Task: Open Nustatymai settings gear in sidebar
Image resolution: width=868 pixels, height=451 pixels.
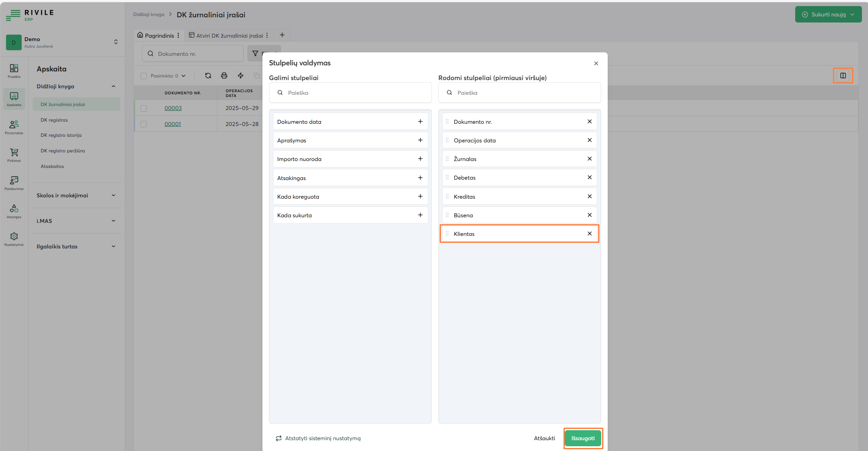Action: [x=13, y=238]
